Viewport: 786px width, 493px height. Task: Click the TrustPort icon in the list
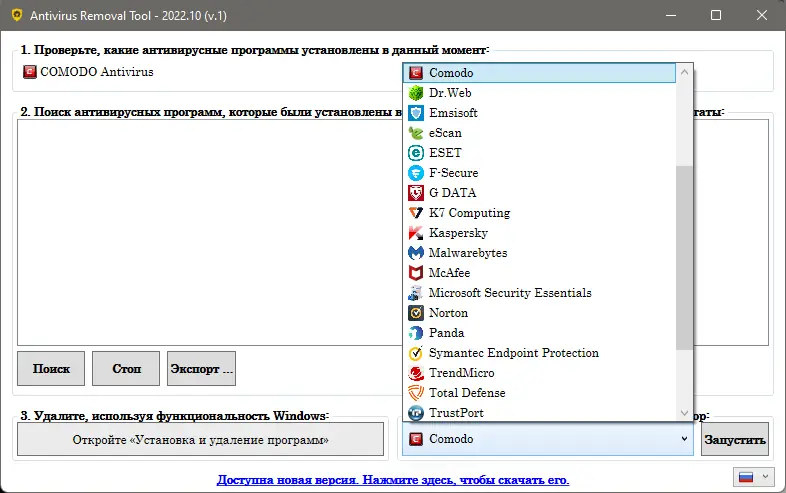416,413
